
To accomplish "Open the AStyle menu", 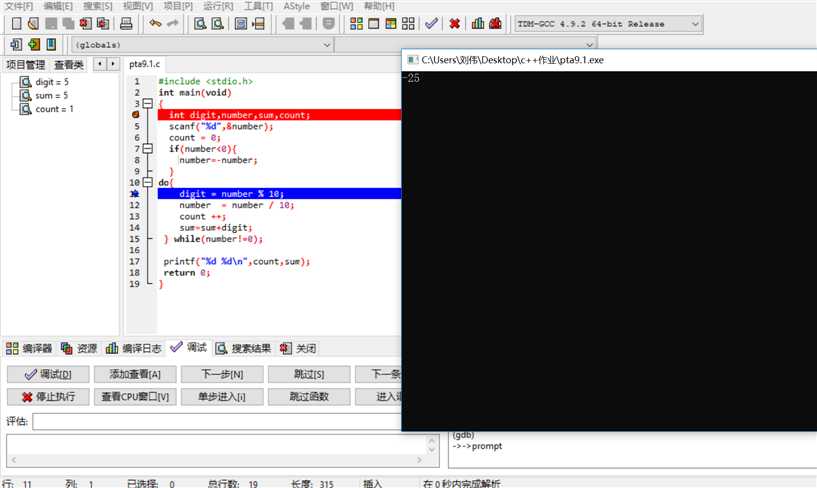I will pos(296,6).
